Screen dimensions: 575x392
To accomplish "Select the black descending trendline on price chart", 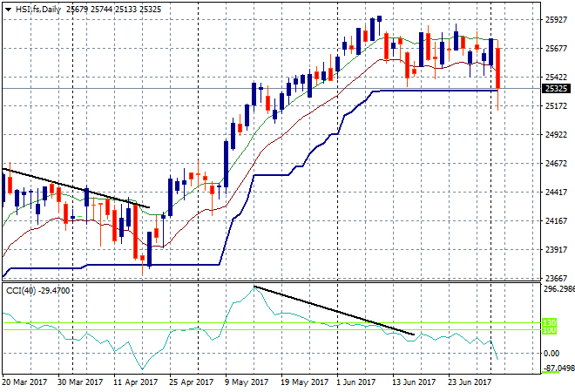I will [x=75, y=188].
